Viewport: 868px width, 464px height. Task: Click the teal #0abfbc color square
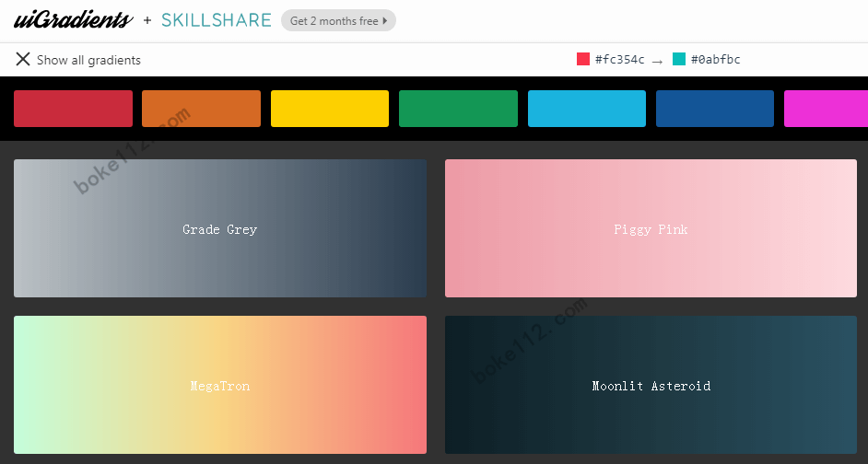(x=679, y=59)
